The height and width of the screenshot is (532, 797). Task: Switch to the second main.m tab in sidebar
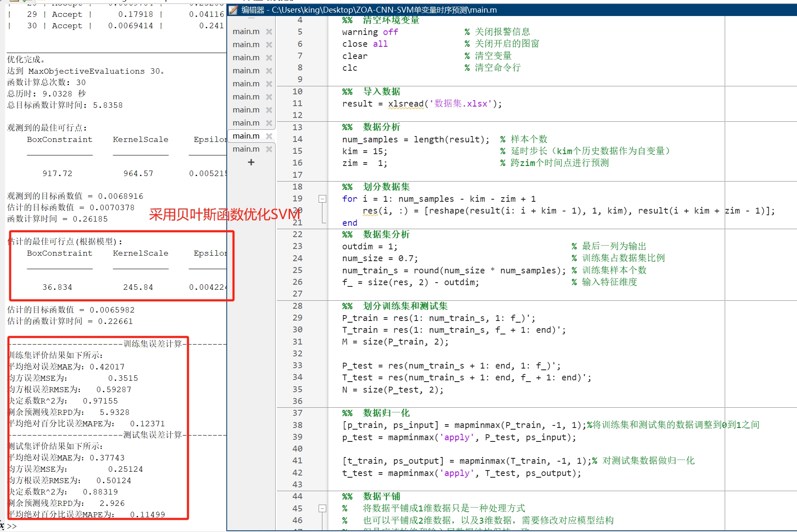click(x=246, y=44)
